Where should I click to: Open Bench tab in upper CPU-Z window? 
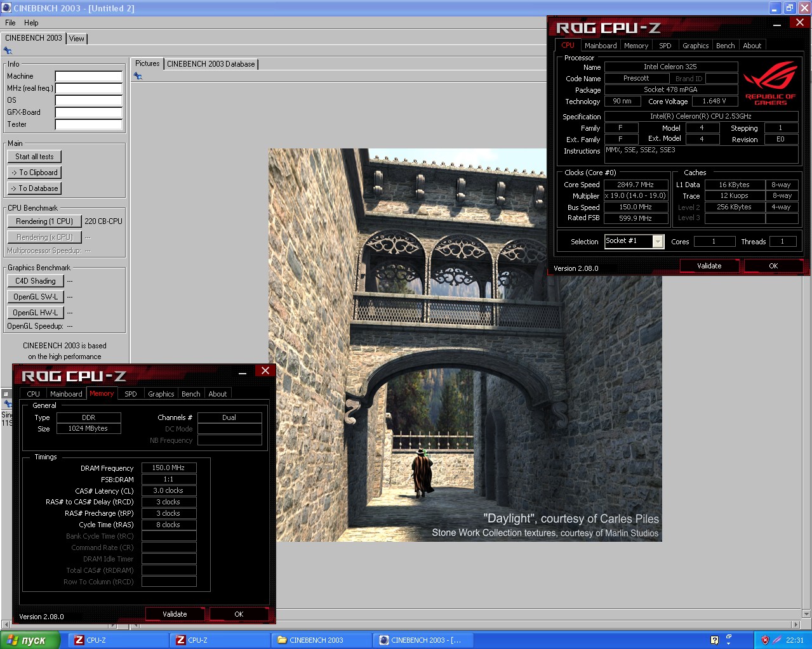pyautogui.click(x=726, y=46)
